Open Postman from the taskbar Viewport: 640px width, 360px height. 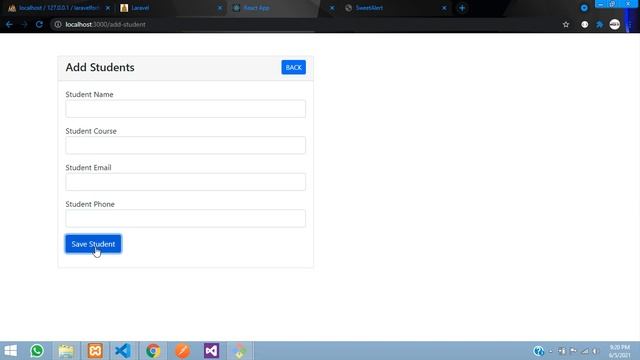tap(182, 351)
